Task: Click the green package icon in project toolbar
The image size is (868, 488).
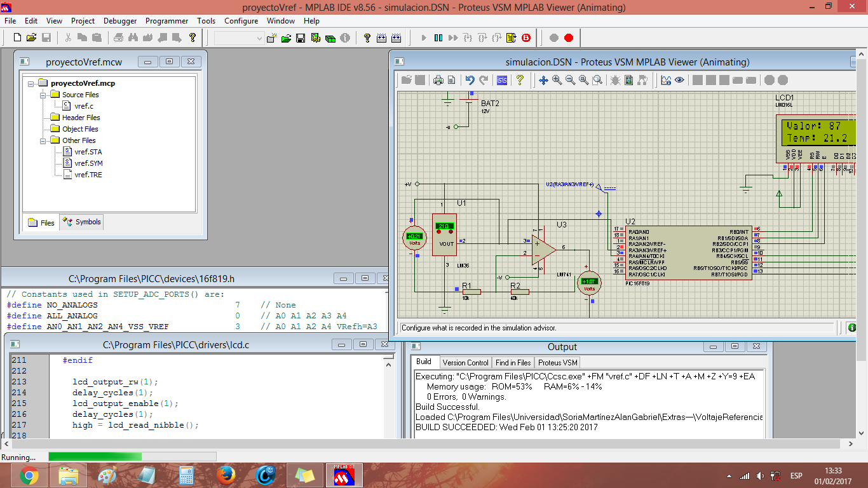Action: tap(330, 38)
